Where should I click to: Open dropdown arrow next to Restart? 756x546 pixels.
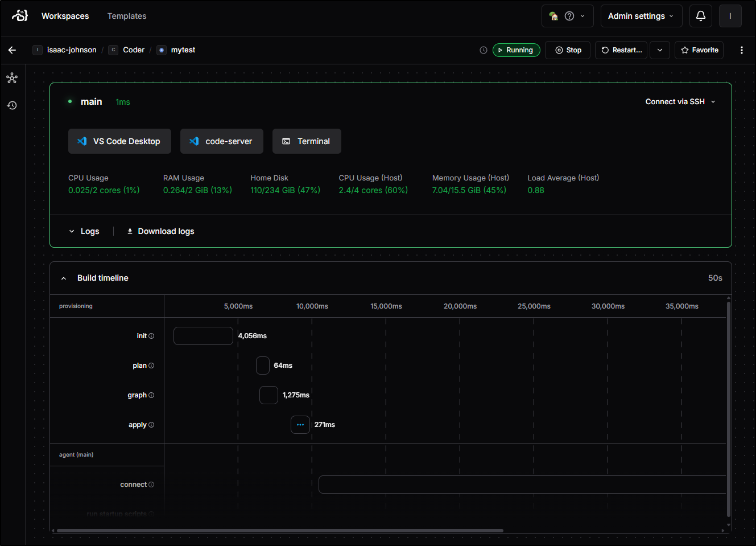(x=660, y=50)
